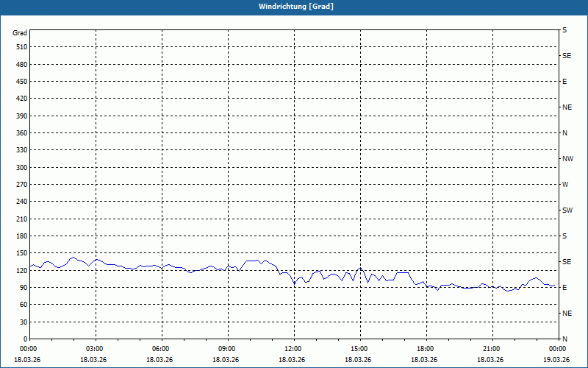Click the 18.03.26 date under 18:00
588x368 pixels.
[424, 360]
